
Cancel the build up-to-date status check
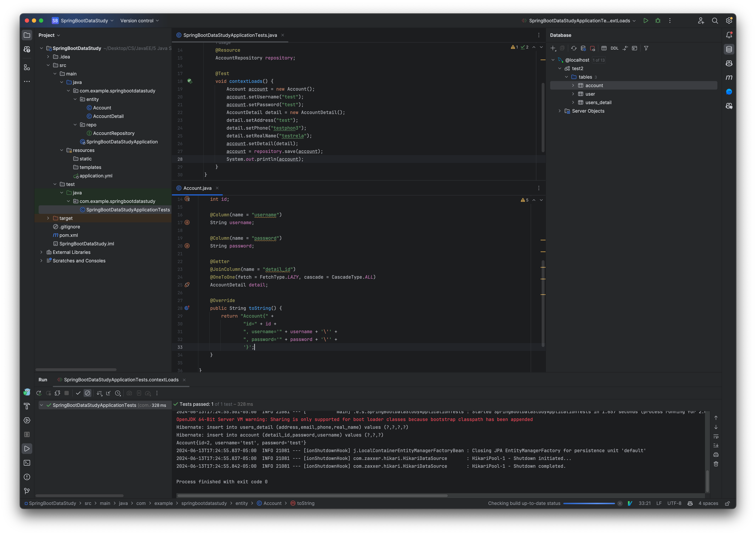coord(620,503)
